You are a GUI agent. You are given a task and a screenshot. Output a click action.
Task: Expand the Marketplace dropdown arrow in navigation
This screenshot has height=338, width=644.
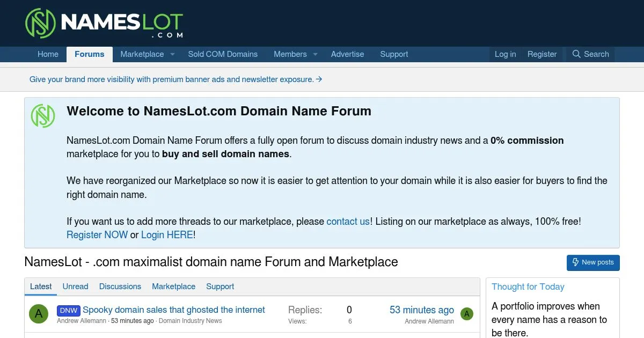173,54
